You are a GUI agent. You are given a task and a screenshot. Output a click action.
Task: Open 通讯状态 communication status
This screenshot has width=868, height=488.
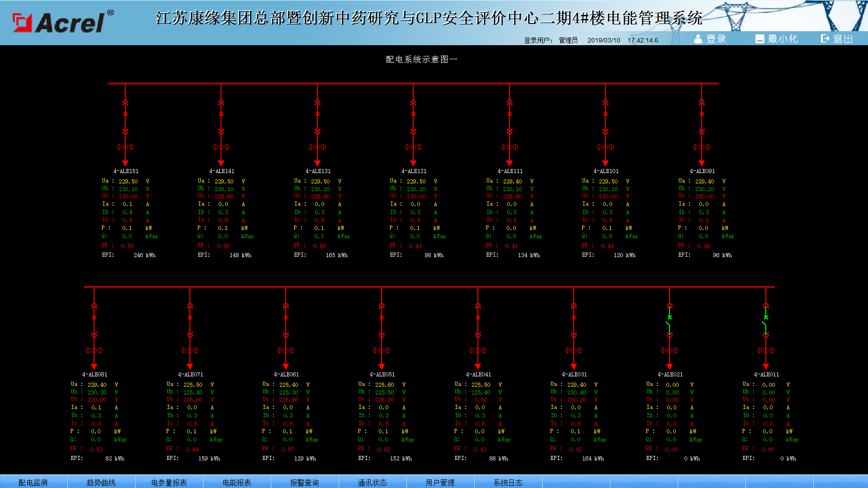(x=372, y=482)
